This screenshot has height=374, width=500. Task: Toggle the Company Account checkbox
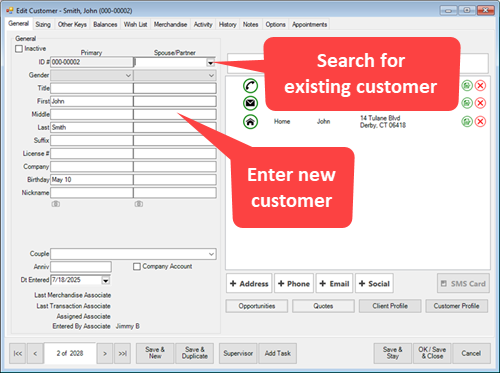[x=137, y=266]
